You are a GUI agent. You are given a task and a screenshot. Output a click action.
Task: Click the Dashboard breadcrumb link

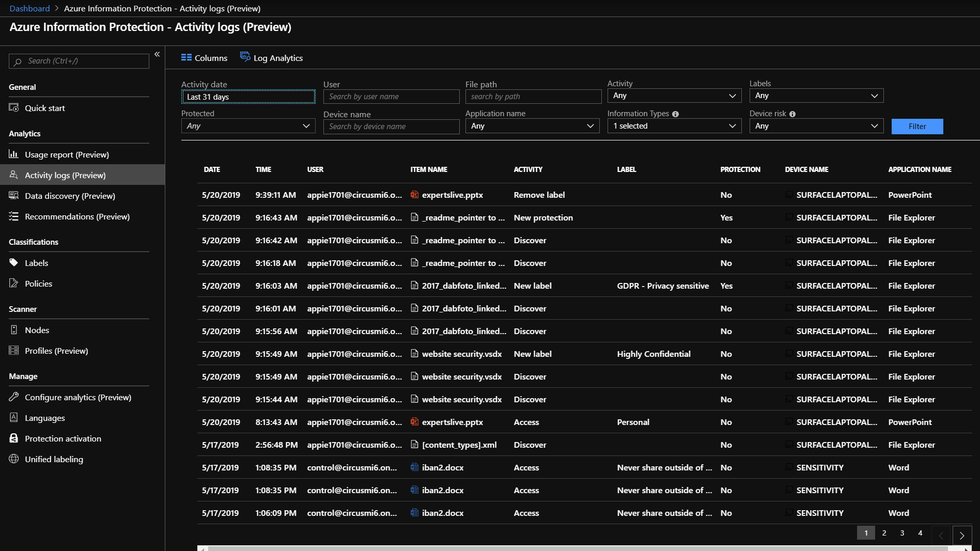click(29, 8)
